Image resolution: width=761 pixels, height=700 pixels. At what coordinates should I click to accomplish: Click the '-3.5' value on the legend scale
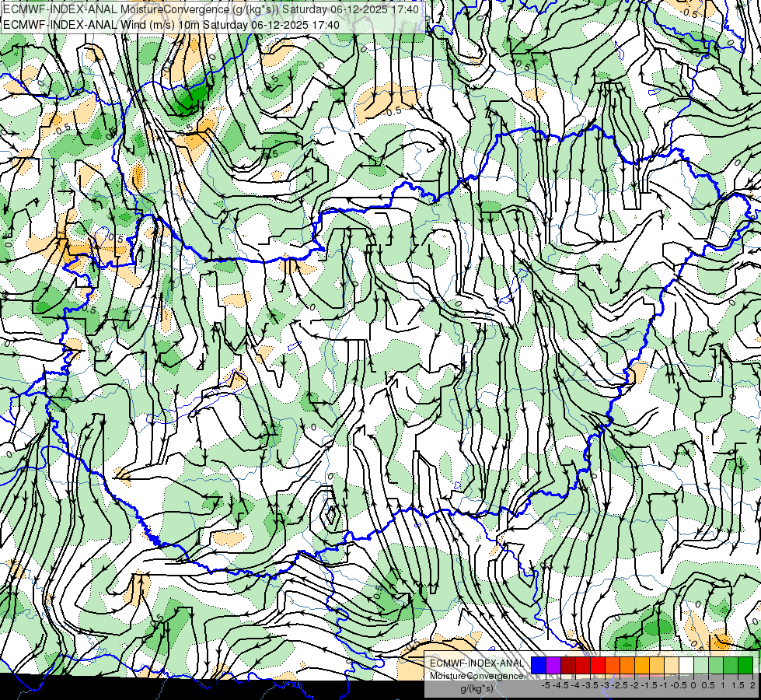[590, 685]
